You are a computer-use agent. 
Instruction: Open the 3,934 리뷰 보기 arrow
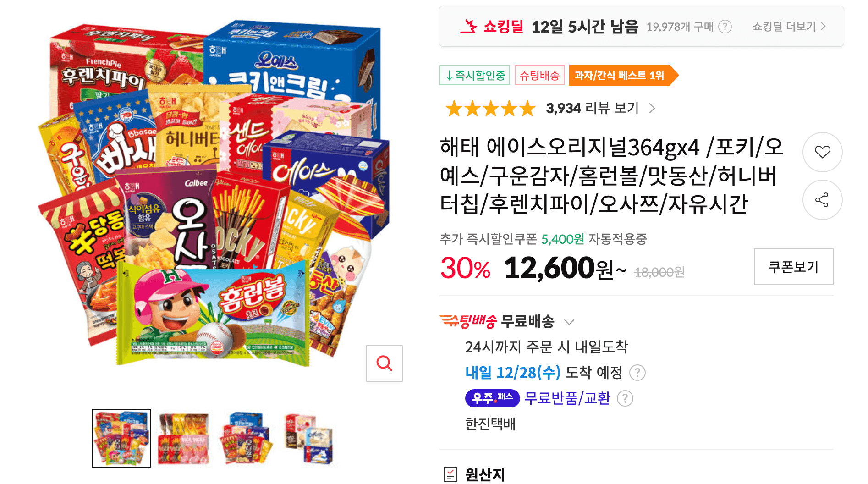tap(652, 108)
